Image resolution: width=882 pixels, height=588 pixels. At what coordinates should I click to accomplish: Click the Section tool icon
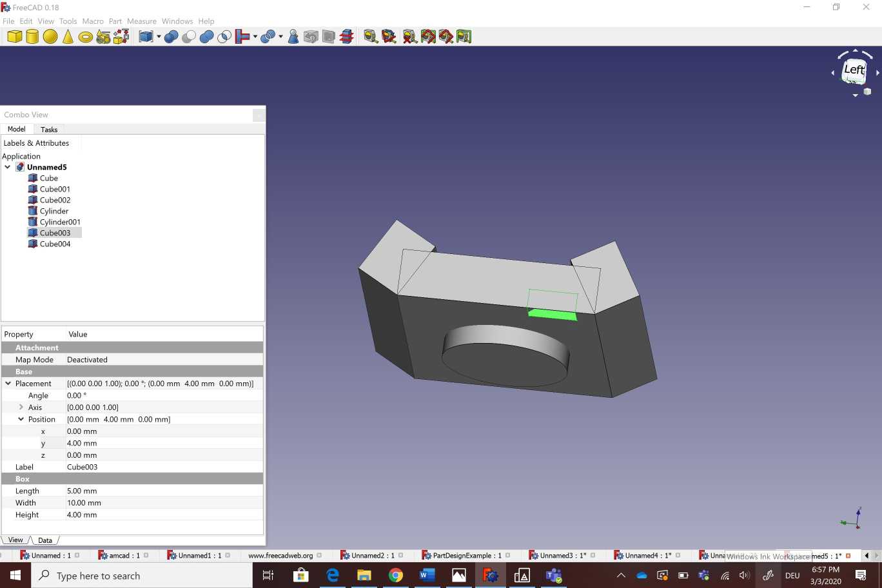click(x=329, y=37)
